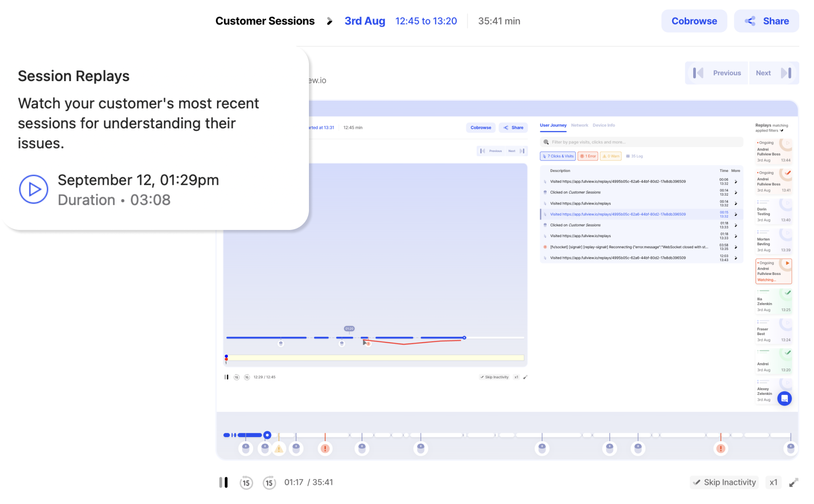This screenshot has width=814, height=504.
Task: Toggle the 1 Error filter chip
Action: coord(588,156)
